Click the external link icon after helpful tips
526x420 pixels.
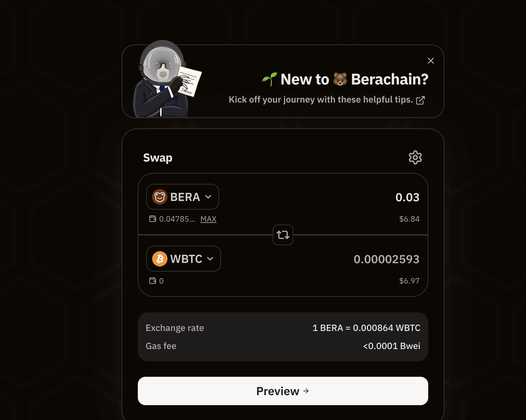pyautogui.click(x=420, y=100)
